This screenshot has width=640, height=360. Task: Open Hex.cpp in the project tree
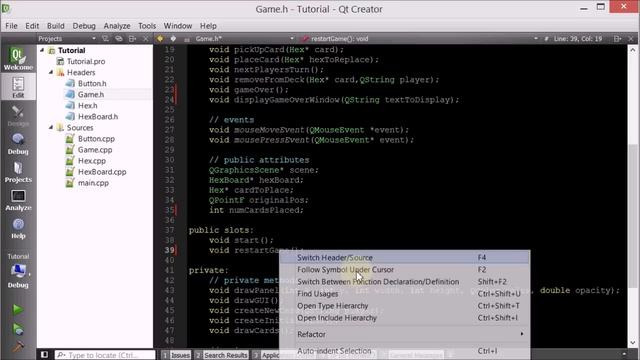click(x=91, y=161)
